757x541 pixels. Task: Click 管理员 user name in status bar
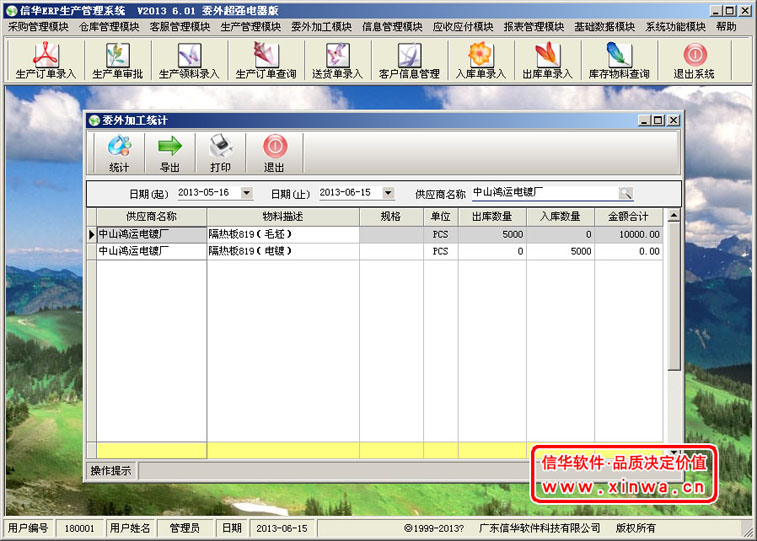click(x=185, y=528)
